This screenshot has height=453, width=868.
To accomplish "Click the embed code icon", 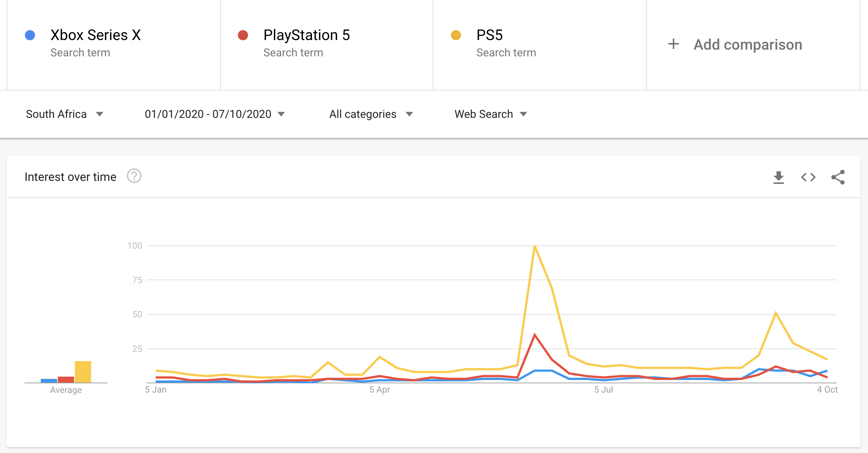I will (808, 177).
